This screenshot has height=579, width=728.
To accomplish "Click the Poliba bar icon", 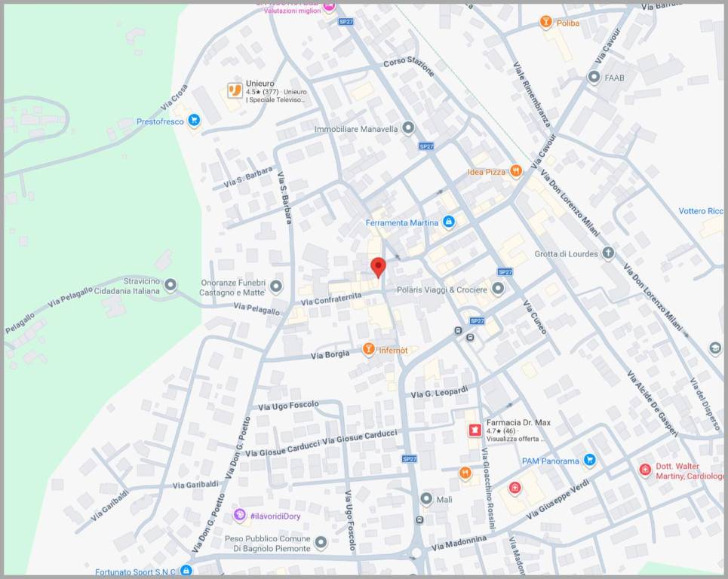I will pos(545,22).
